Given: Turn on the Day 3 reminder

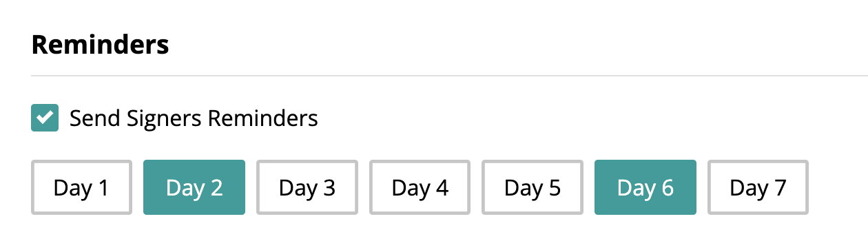Looking at the screenshot, I should tap(307, 187).
